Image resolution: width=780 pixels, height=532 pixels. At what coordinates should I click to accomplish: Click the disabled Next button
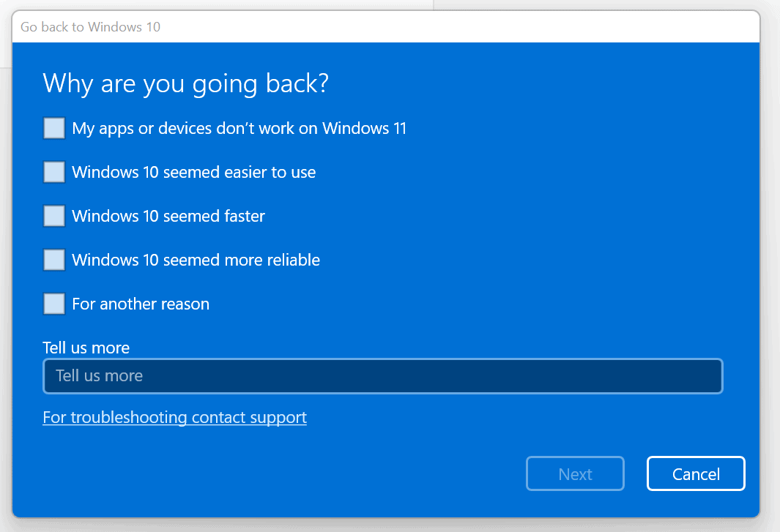point(575,473)
